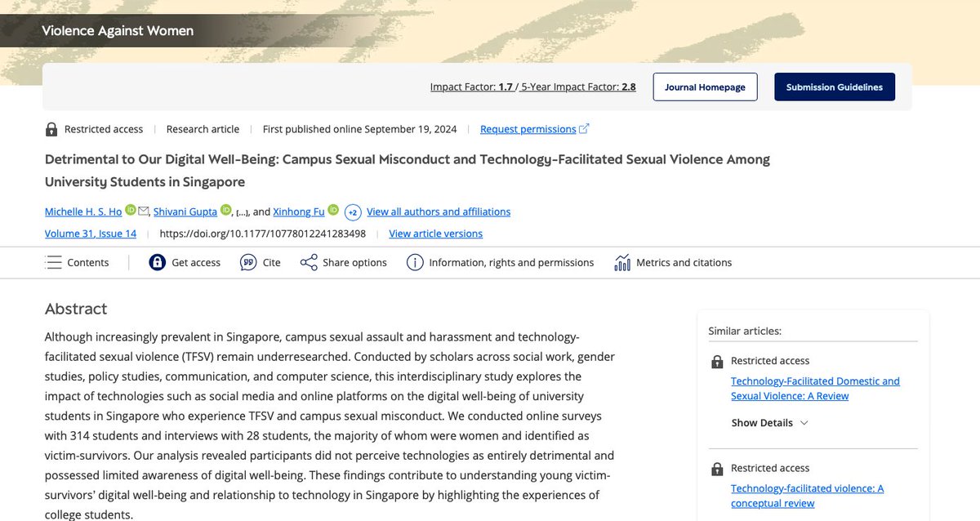980x521 pixels.
Task: Click the ORCID icon next to Xinhong Fu
Action: click(x=333, y=211)
